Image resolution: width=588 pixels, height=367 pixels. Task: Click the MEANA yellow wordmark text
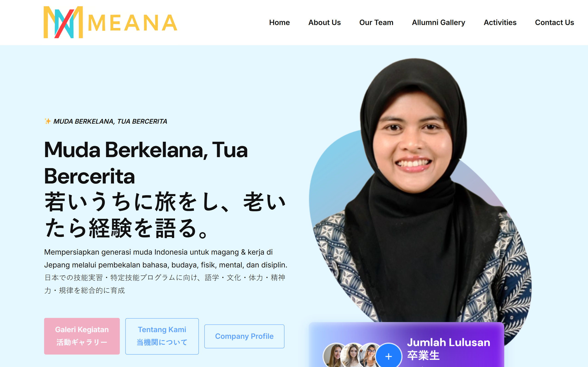coord(133,23)
